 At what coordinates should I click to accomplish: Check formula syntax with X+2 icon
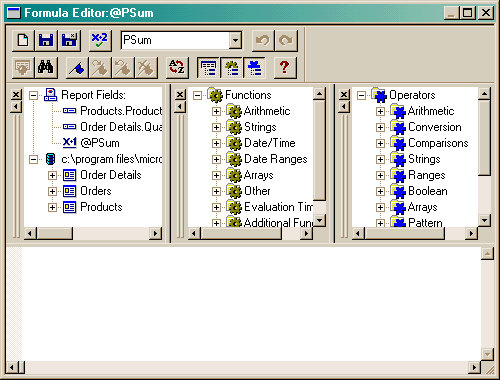[100, 41]
